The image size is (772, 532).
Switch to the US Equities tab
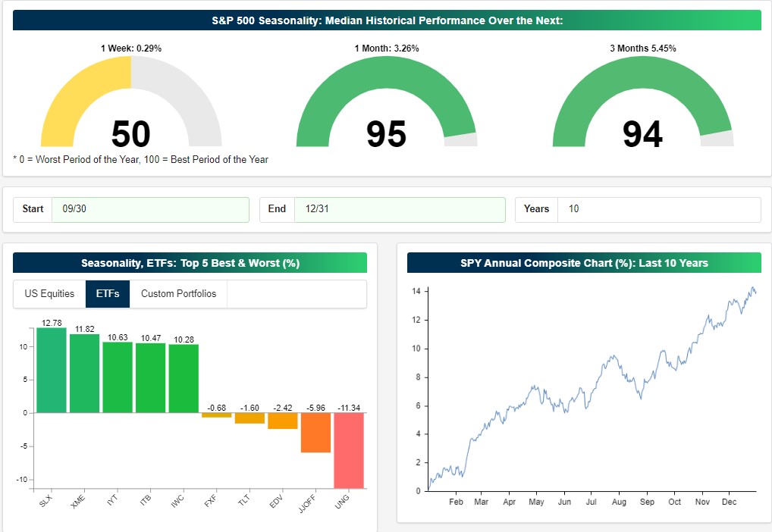tap(49, 294)
